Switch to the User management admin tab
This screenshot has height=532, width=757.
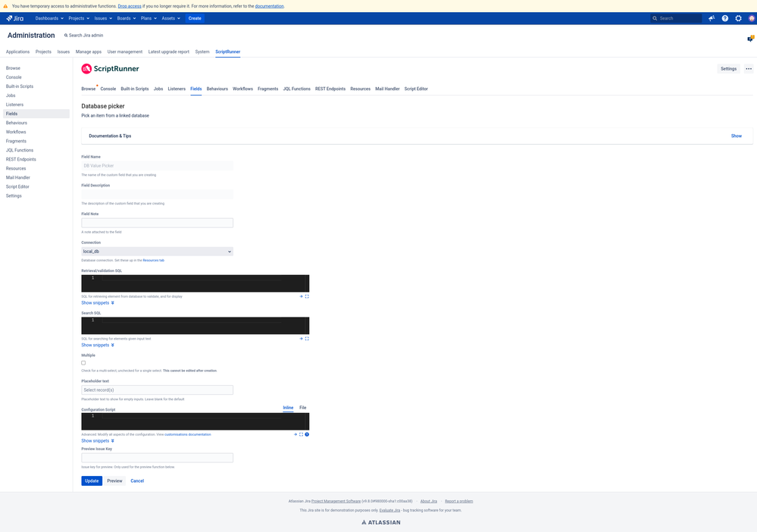124,52
